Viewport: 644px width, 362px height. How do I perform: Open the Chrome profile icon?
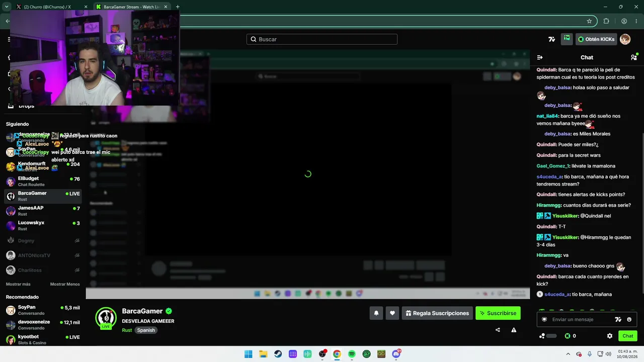[624, 21]
